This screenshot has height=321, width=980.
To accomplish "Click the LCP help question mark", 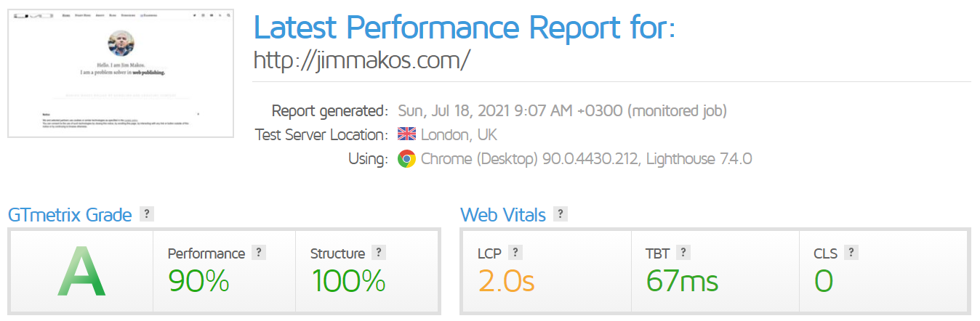I will click(x=515, y=253).
